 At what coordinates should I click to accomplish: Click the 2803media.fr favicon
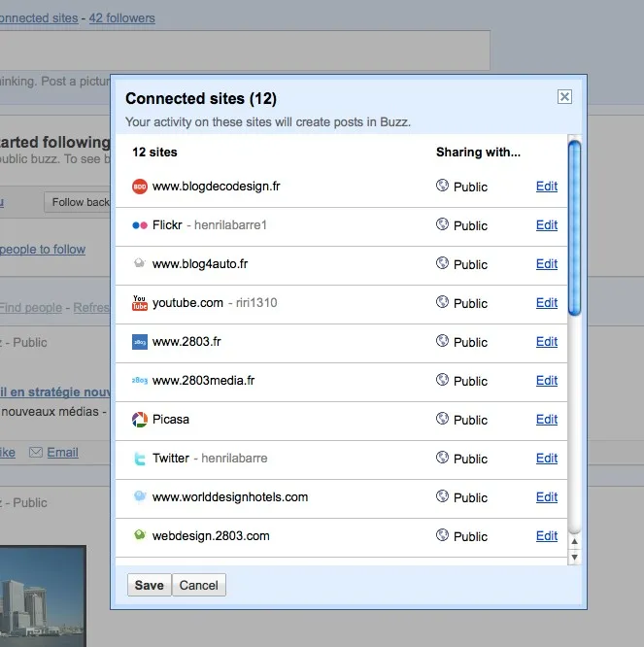(x=140, y=381)
